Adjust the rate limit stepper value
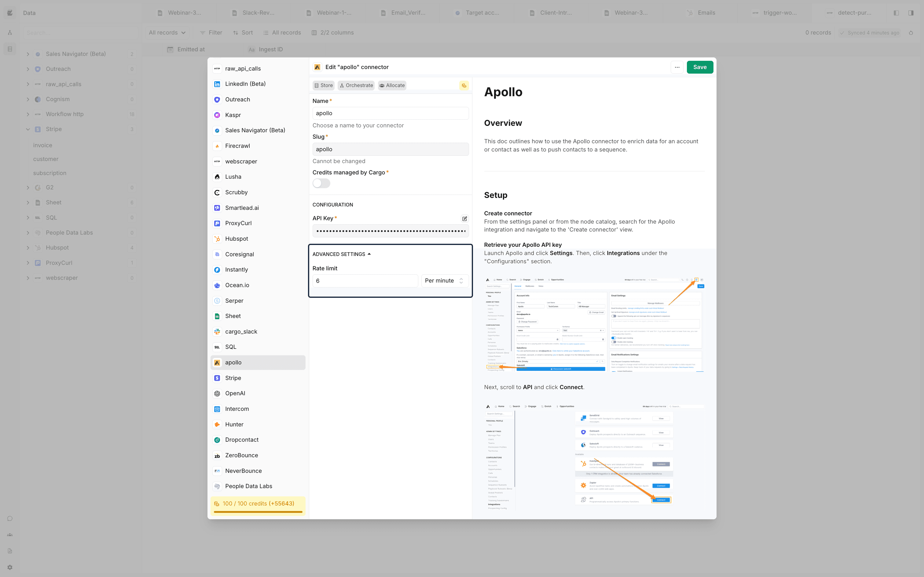The width and height of the screenshot is (924, 577). [461, 280]
